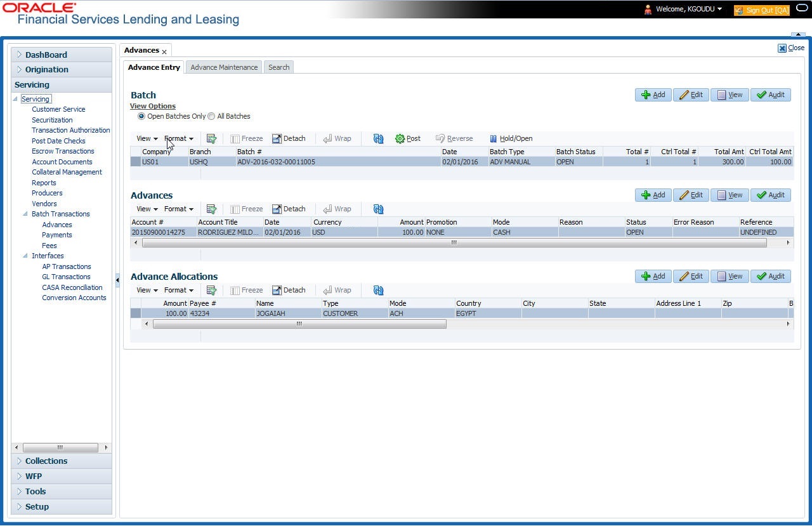The height and width of the screenshot is (526, 812).
Task: Click the Advances query-by-example icon
Action: point(211,209)
